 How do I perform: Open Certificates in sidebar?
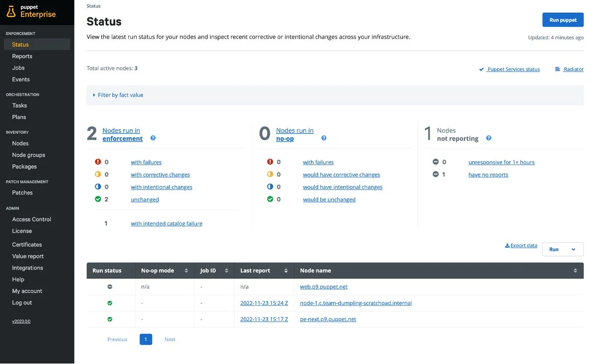27,244
